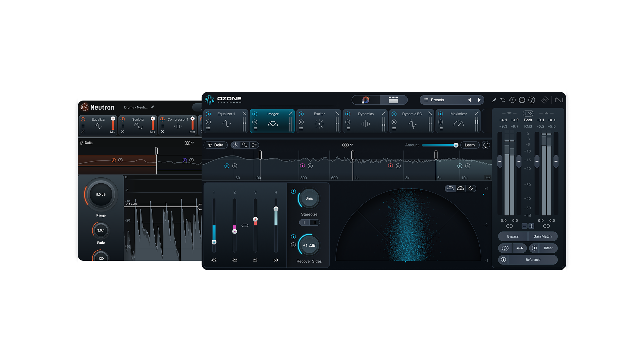The image size is (644, 362).
Task: Click the stereo swap arrows icon
Action: coord(520,248)
